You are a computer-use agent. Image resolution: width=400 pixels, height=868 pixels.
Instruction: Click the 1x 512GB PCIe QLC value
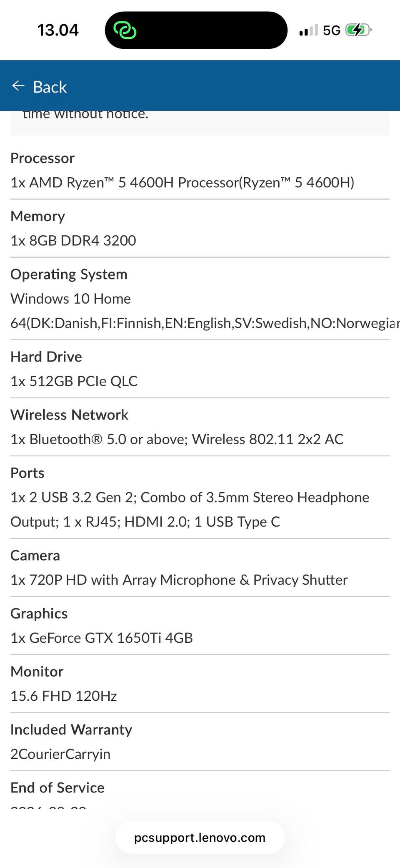click(x=74, y=381)
